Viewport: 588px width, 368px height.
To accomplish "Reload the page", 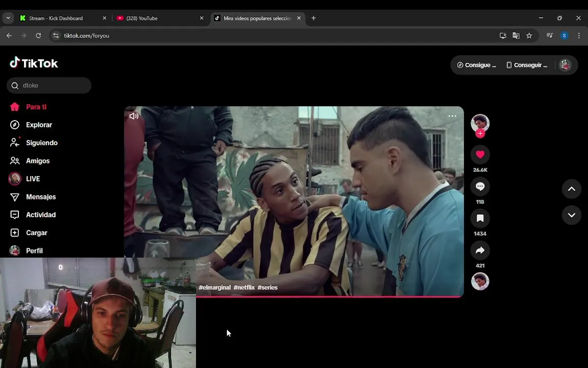I will tap(38, 36).
